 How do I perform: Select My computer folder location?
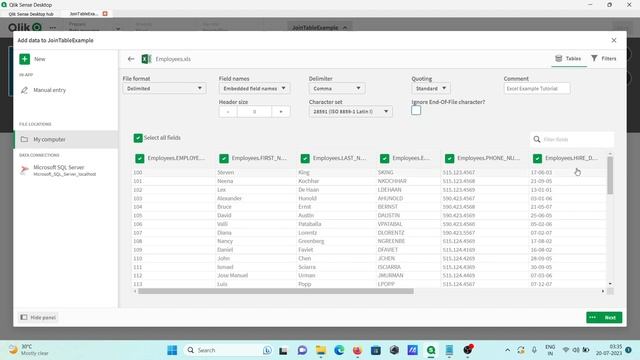click(x=65, y=139)
